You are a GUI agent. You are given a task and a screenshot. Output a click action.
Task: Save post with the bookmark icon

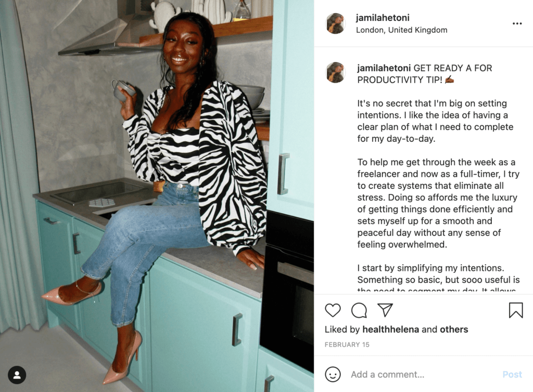(516, 310)
